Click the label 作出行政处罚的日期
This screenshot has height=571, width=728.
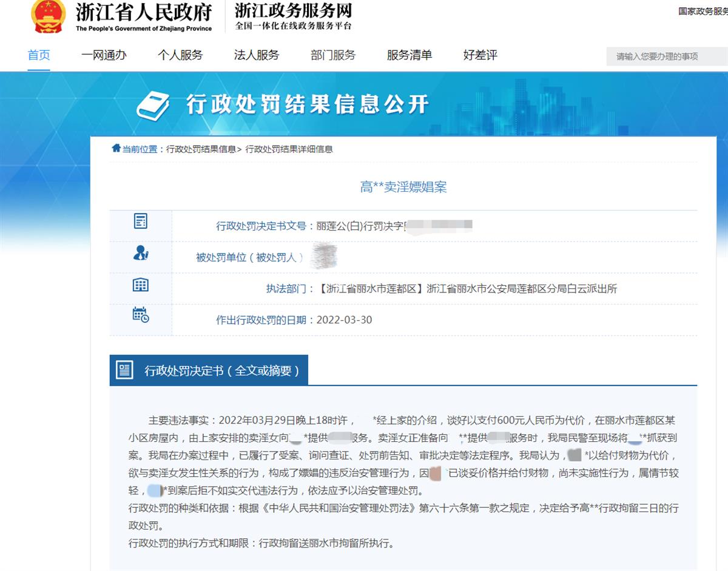point(261,320)
